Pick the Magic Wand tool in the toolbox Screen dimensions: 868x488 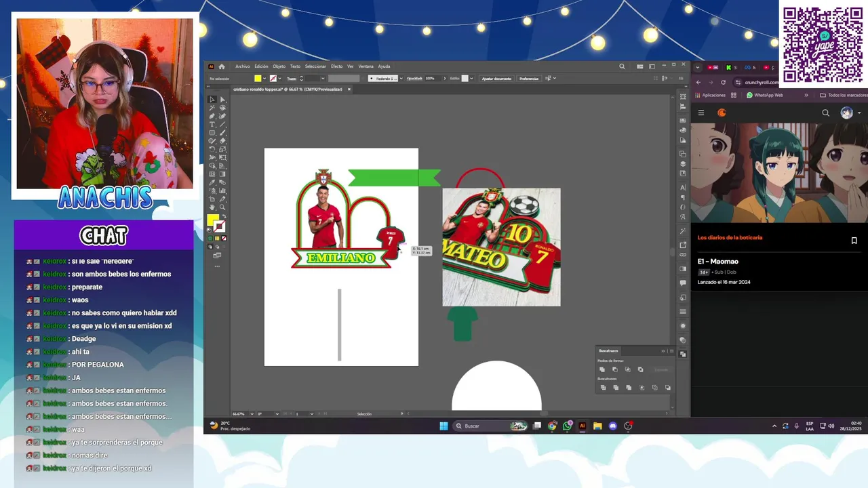pyautogui.click(x=212, y=108)
